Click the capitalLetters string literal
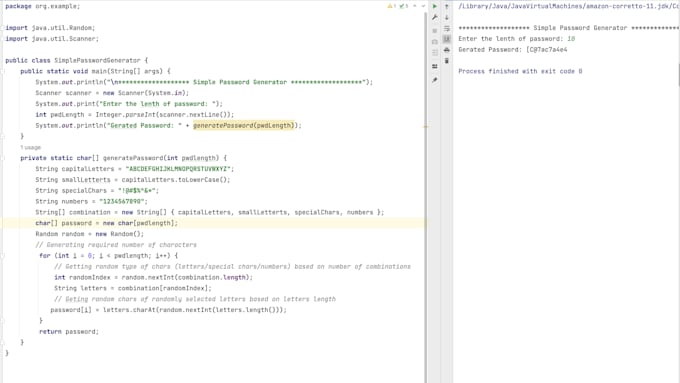Viewport: 680px width, 383px height. (x=178, y=169)
